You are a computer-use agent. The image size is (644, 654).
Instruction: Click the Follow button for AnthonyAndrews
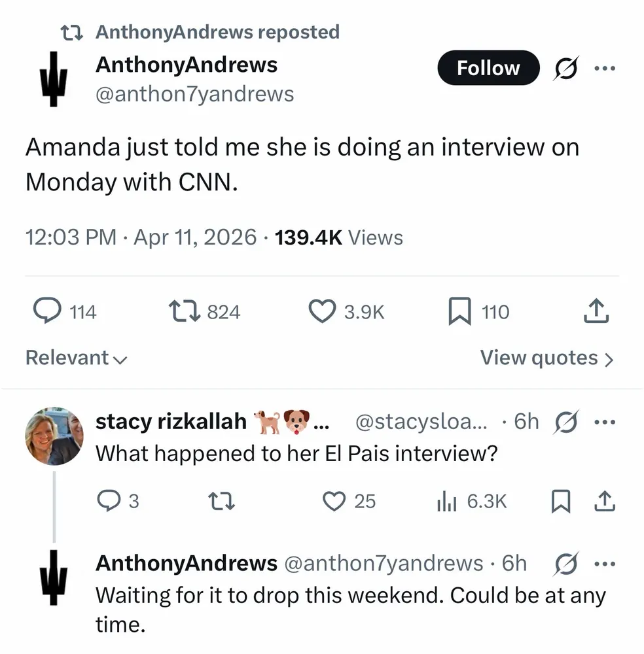pos(488,68)
